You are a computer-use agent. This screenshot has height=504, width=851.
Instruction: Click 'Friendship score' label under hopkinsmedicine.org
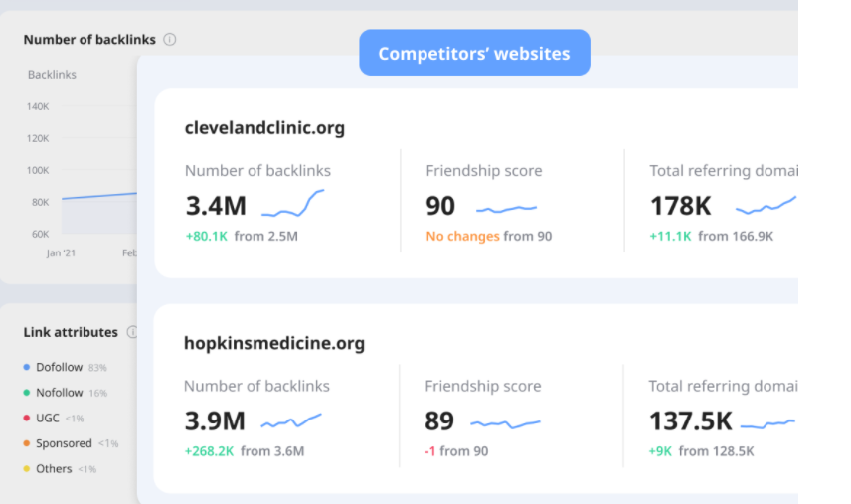[x=483, y=386]
